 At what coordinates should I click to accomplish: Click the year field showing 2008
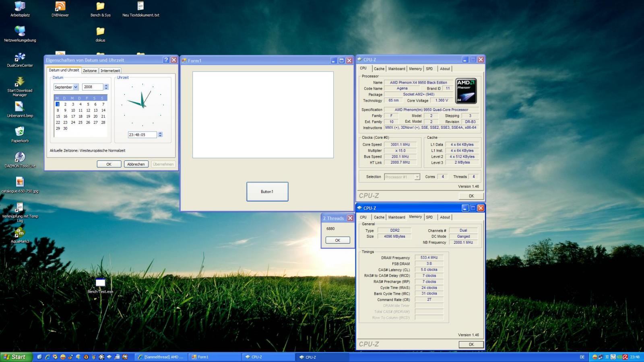coord(93,87)
